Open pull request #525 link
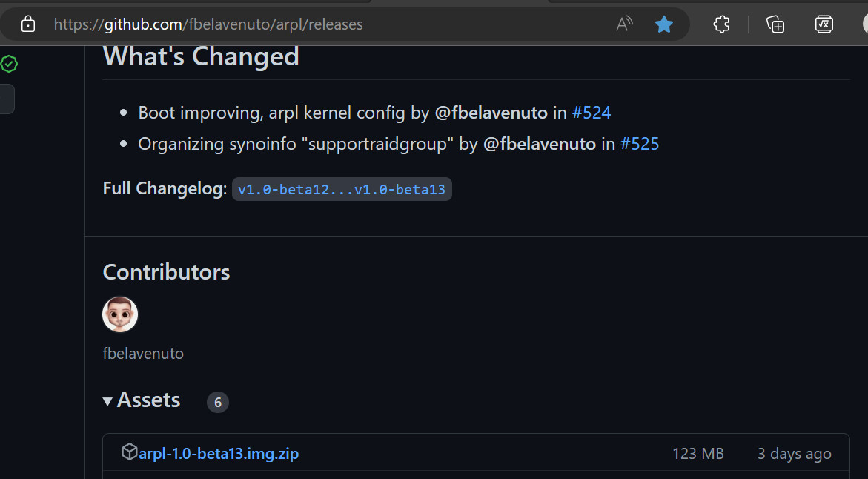The width and height of the screenshot is (868, 479). (x=640, y=144)
